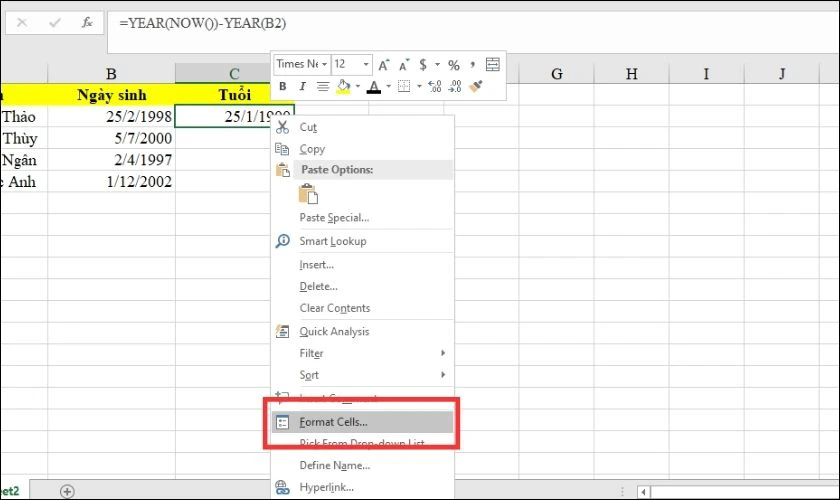Increase font size with the larger A icon

pyautogui.click(x=384, y=65)
